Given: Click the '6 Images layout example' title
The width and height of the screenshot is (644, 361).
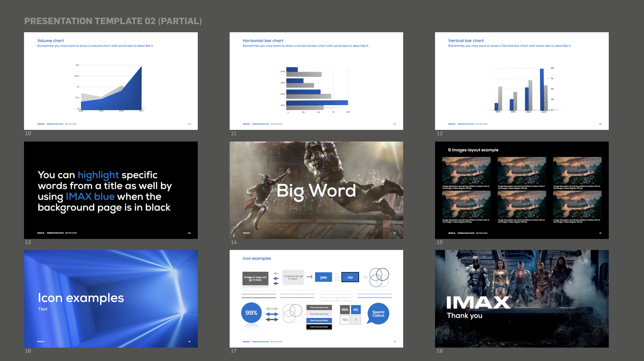Looking at the screenshot, I should click(473, 150).
